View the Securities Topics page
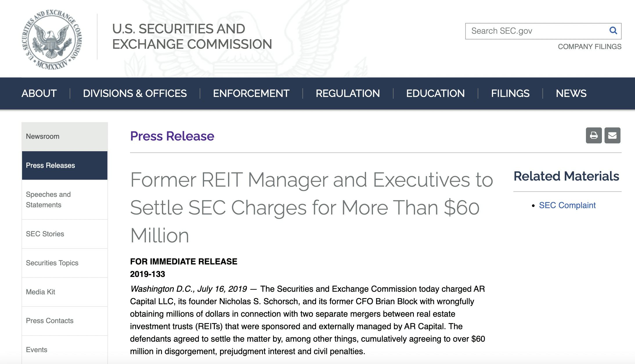This screenshot has height=364, width=635. click(52, 263)
